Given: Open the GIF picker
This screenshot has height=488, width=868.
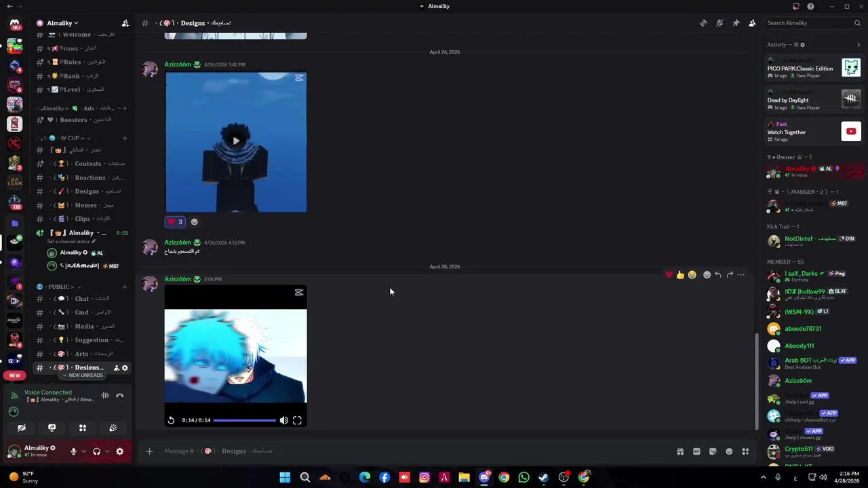Looking at the screenshot, I should point(696,451).
